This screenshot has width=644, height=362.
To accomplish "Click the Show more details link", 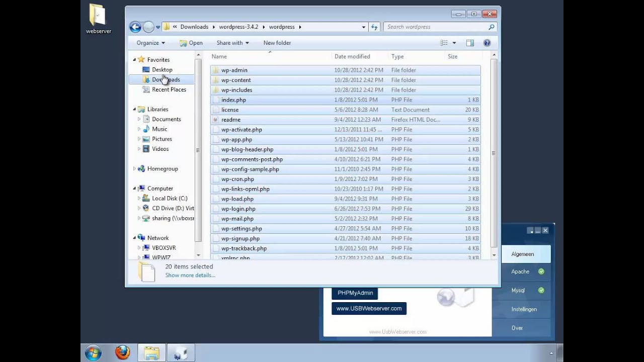I will 190,275.
